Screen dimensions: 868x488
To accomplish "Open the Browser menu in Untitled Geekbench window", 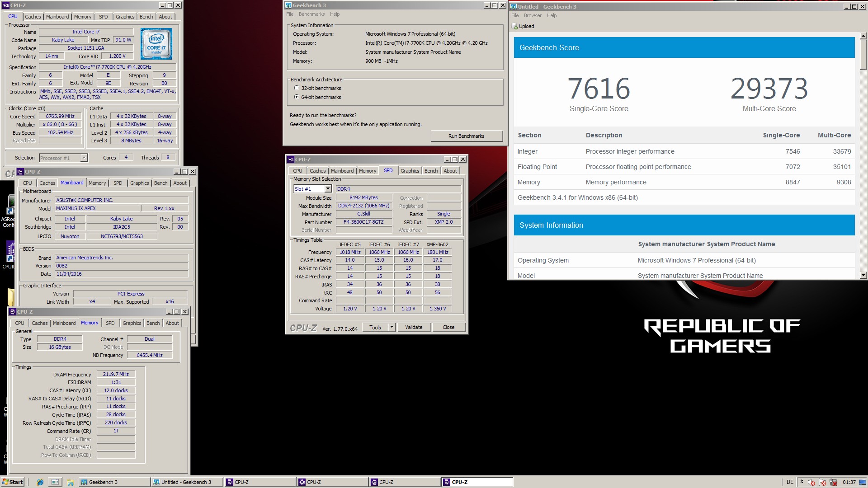I will [x=533, y=15].
